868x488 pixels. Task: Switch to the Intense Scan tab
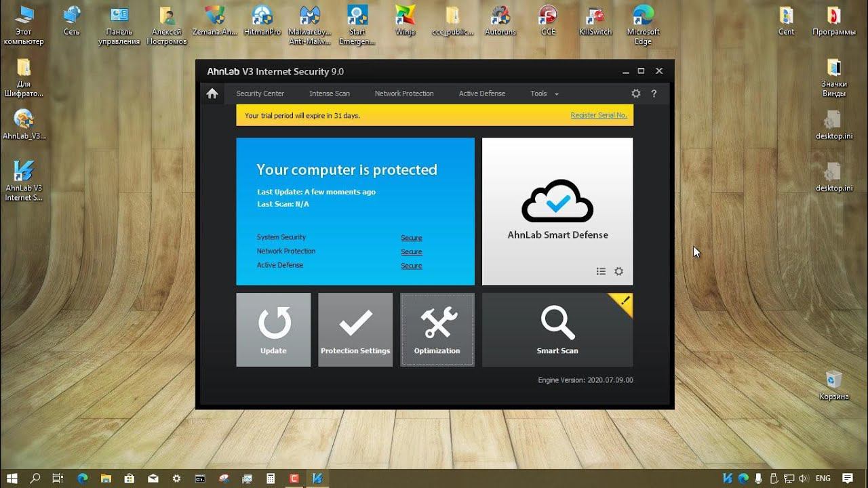(x=330, y=94)
